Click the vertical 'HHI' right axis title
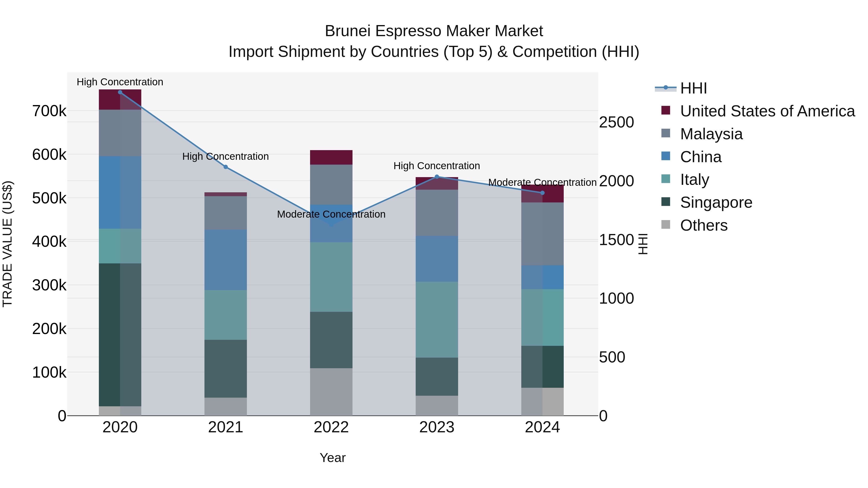 click(x=643, y=244)
